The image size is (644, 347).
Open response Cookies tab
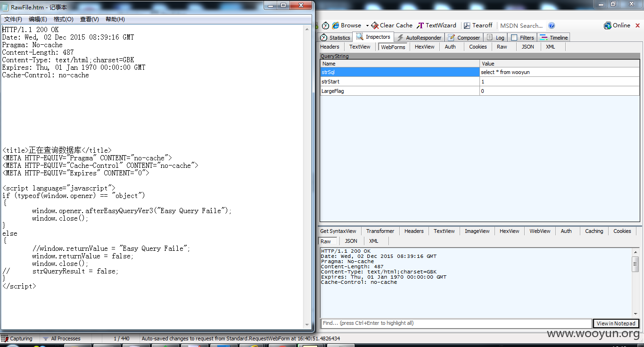click(622, 231)
